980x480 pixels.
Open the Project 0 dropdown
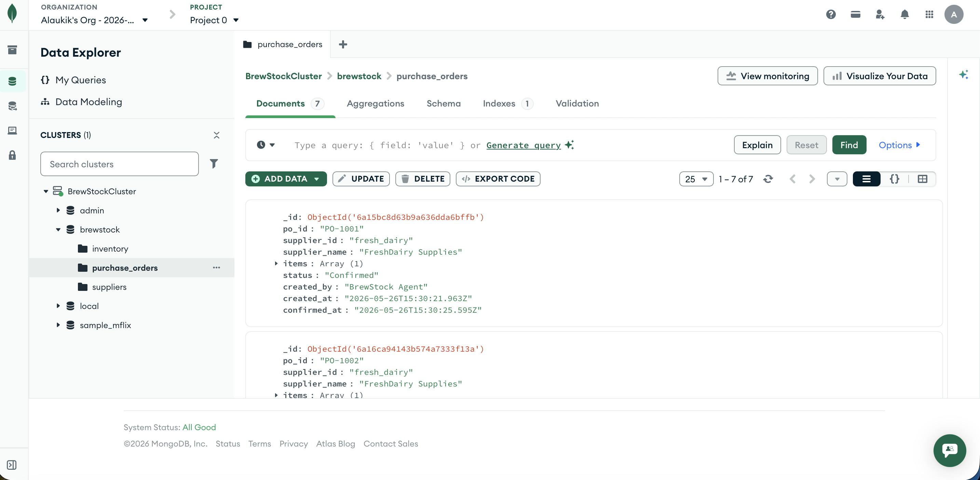(214, 20)
